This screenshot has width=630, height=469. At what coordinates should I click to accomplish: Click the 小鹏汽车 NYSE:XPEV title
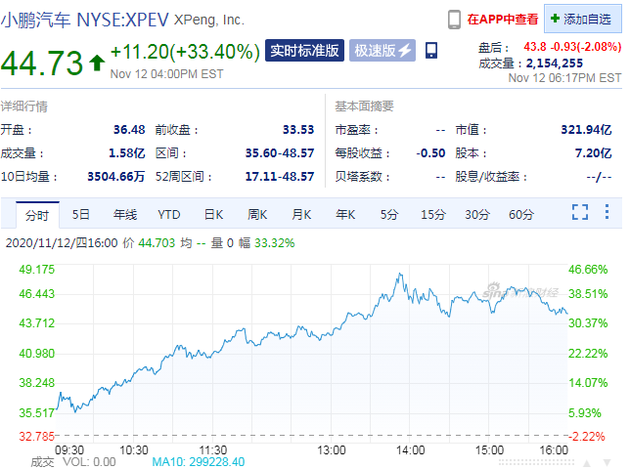pos(85,20)
